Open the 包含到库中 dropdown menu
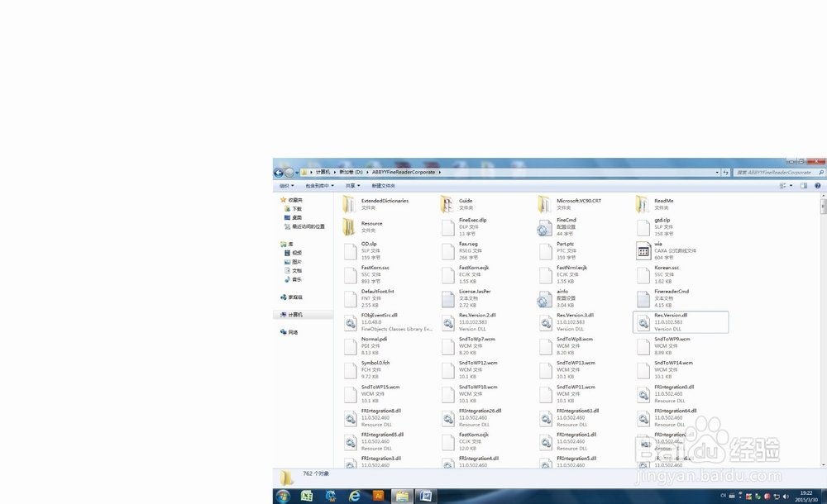827x504 pixels. point(319,186)
